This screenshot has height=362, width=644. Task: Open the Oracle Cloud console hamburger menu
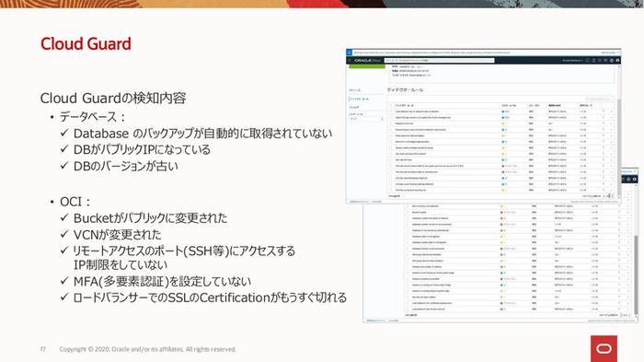click(350, 61)
